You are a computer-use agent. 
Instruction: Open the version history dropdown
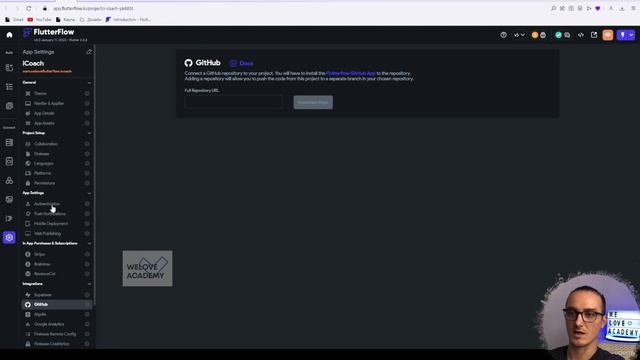(x=519, y=35)
